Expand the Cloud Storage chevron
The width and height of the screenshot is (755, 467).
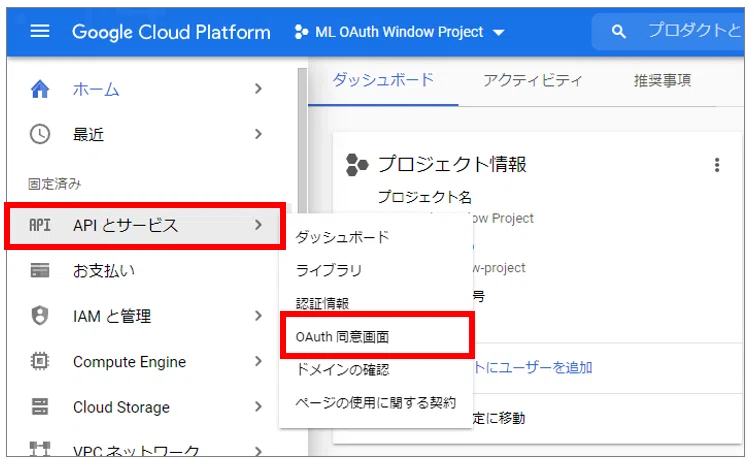point(259,406)
